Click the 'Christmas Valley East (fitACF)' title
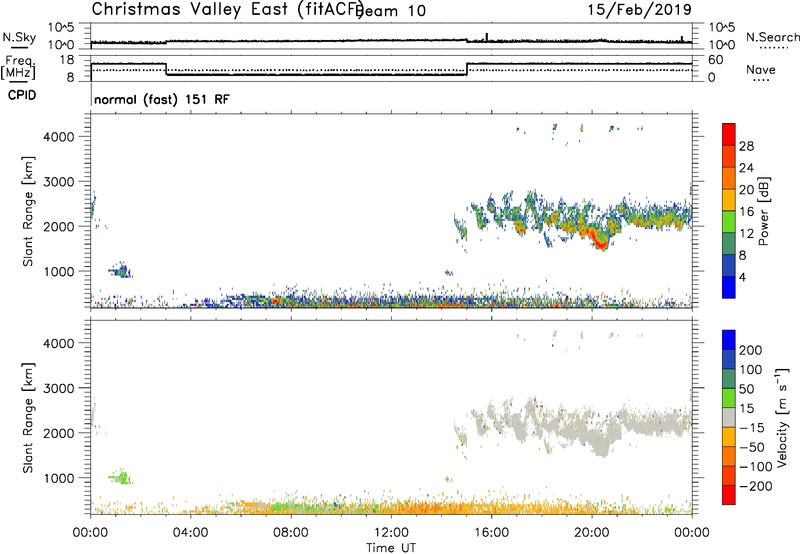 [227, 10]
